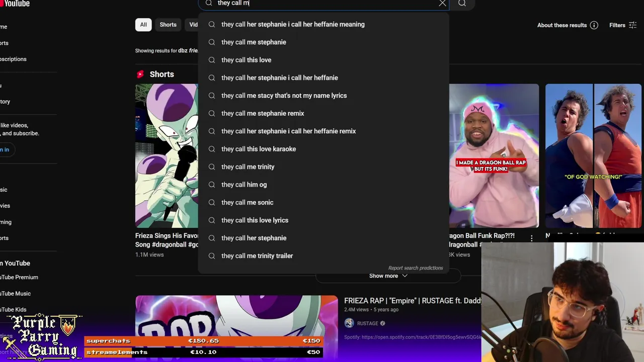Select suggestion 'they call this love'
Image resolution: width=644 pixels, height=362 pixels.
click(x=324, y=60)
